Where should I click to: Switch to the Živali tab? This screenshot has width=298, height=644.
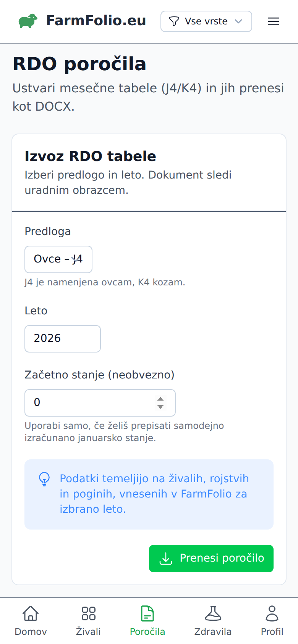click(88, 620)
